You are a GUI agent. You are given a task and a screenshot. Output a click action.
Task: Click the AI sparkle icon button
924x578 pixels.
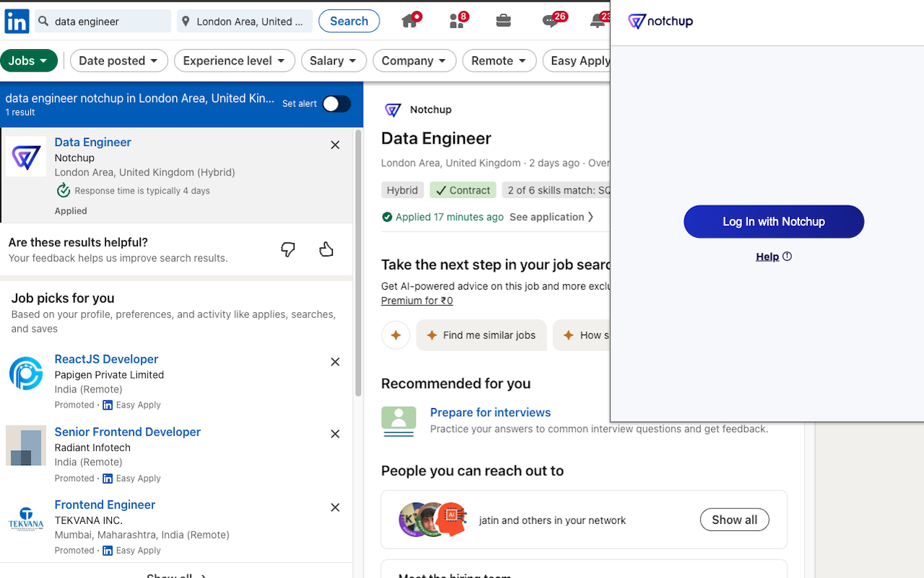[x=396, y=335]
